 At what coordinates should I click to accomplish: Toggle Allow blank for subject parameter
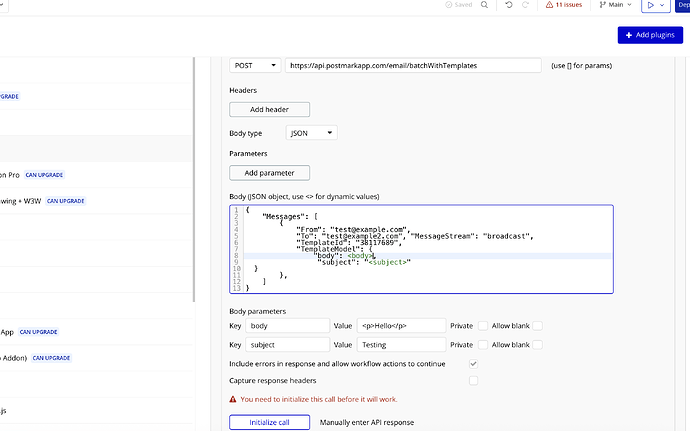tap(537, 345)
